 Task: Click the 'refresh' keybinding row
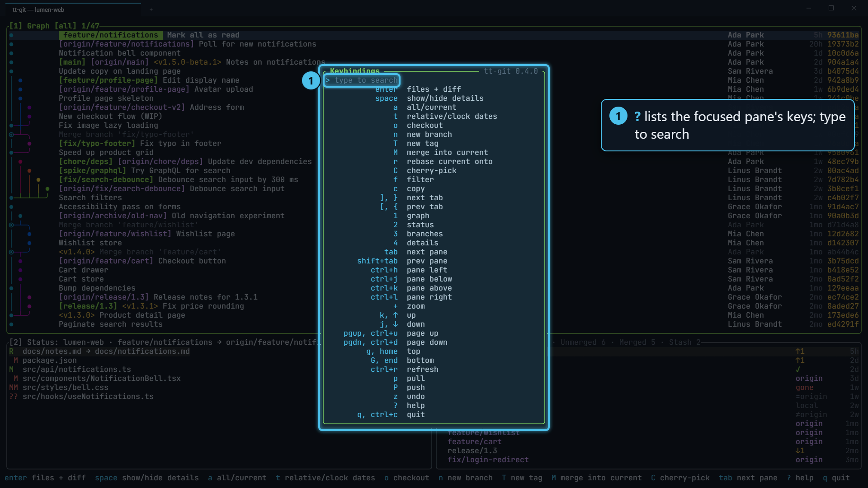coord(434,370)
